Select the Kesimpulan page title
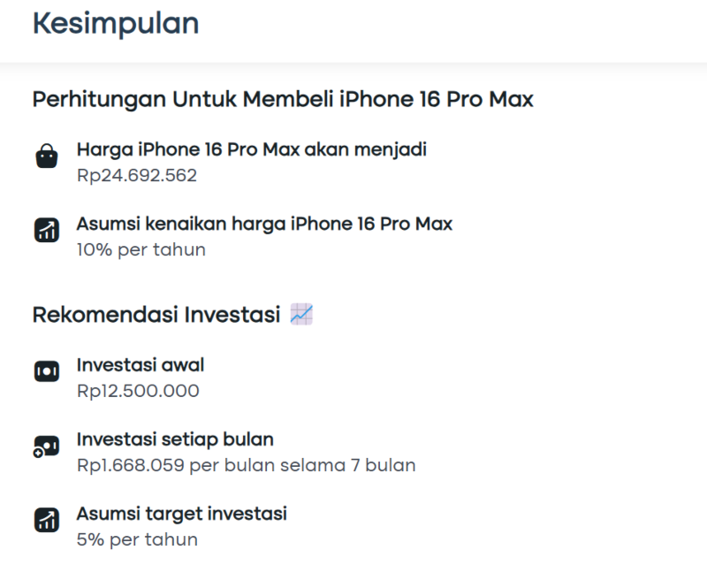Viewport: 707px width, 588px height. coord(116,24)
